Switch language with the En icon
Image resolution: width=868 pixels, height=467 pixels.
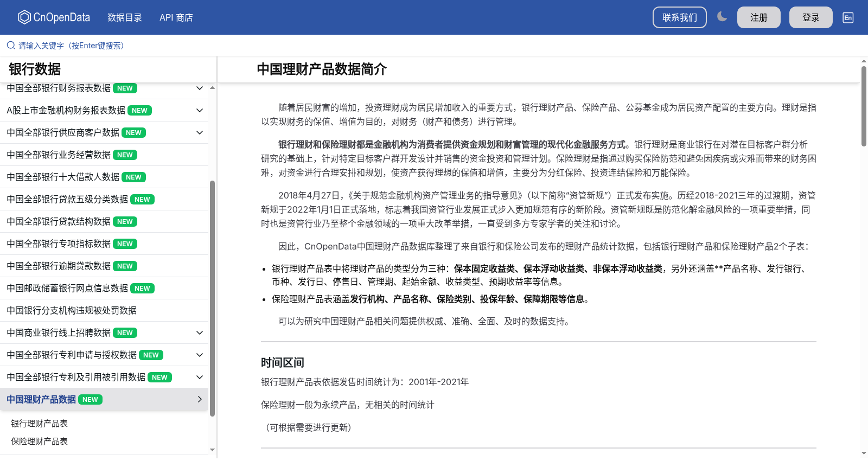point(848,17)
